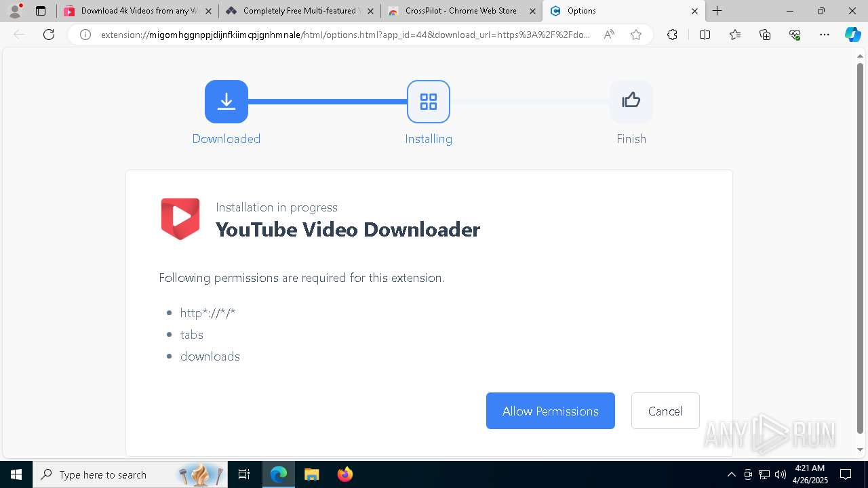Open Task View on taskbar
Viewport: 868px width, 488px height.
244,474
